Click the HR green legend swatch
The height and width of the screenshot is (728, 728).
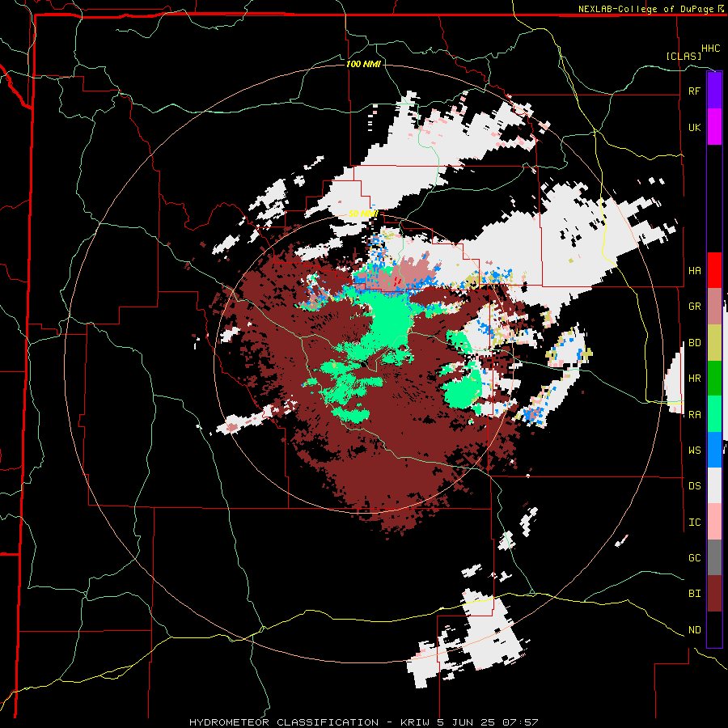coord(714,379)
